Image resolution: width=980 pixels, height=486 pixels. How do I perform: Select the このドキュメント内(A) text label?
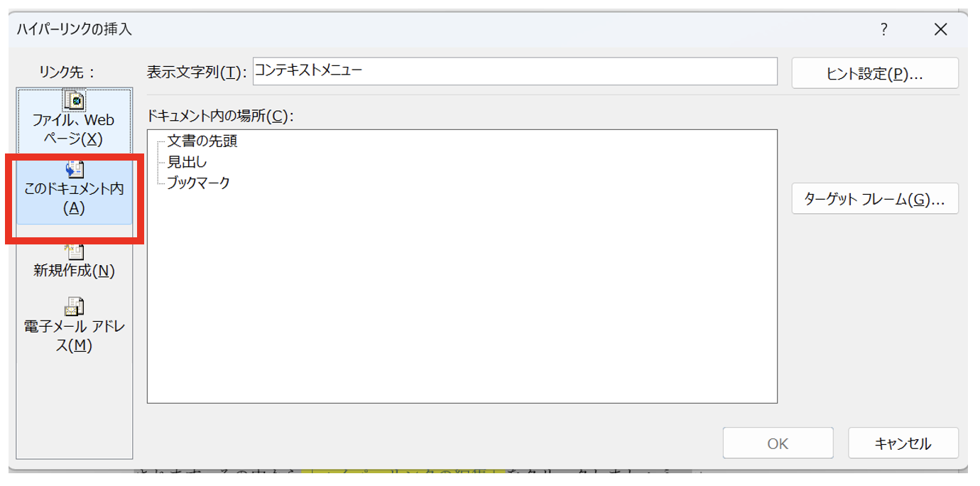pos(74,198)
